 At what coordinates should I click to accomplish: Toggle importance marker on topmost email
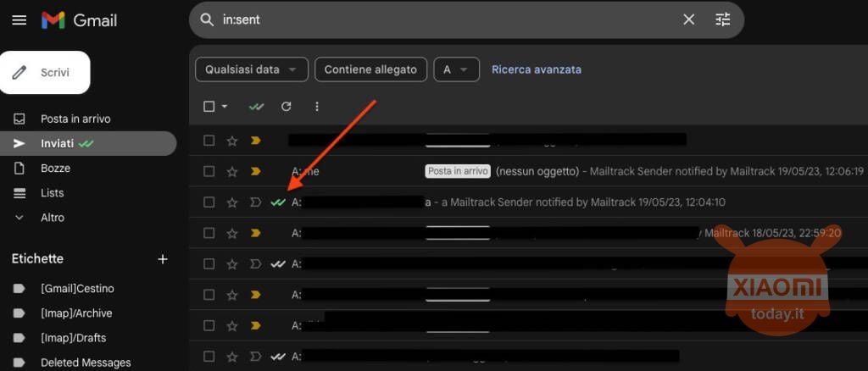(x=255, y=141)
